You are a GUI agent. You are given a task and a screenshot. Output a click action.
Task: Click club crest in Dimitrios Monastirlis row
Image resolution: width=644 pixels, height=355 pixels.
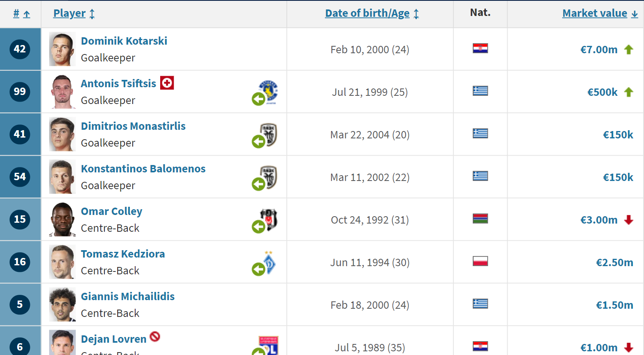pos(269,134)
